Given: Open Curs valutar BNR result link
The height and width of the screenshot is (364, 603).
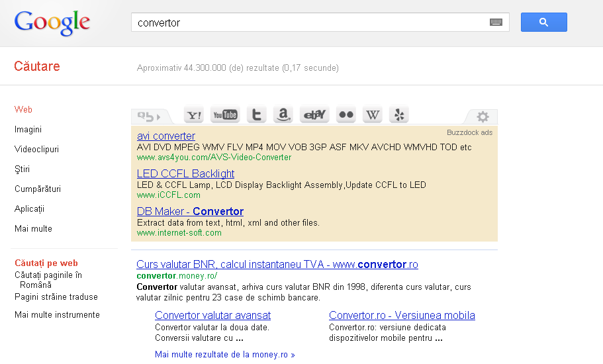Looking at the screenshot, I should click(277, 265).
